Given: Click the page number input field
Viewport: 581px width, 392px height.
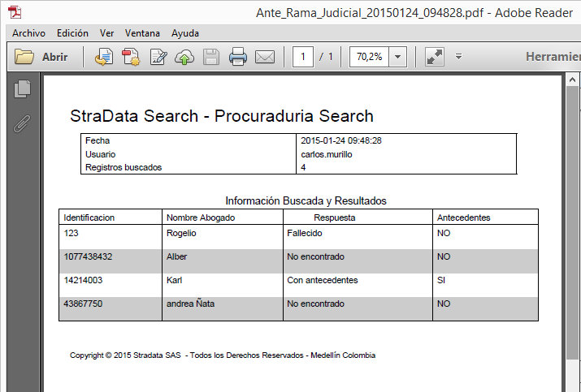Looking at the screenshot, I should (x=303, y=57).
